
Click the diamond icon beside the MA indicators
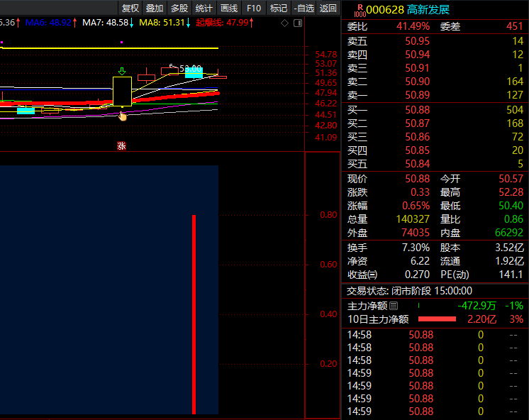[284, 23]
